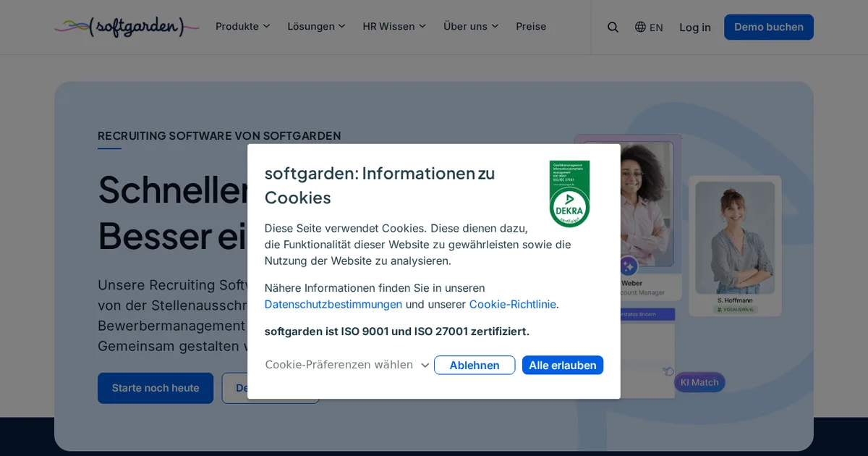Open the Preise page
868x456 pixels.
pyautogui.click(x=531, y=26)
